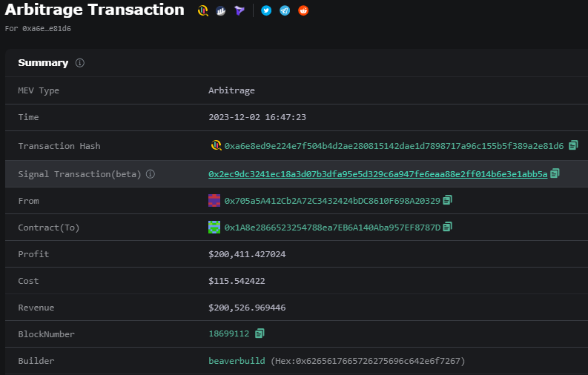Image resolution: width=588 pixels, height=375 pixels.
Task: Open the signal transaction 0x2ec9dc32 link
Action: point(377,174)
